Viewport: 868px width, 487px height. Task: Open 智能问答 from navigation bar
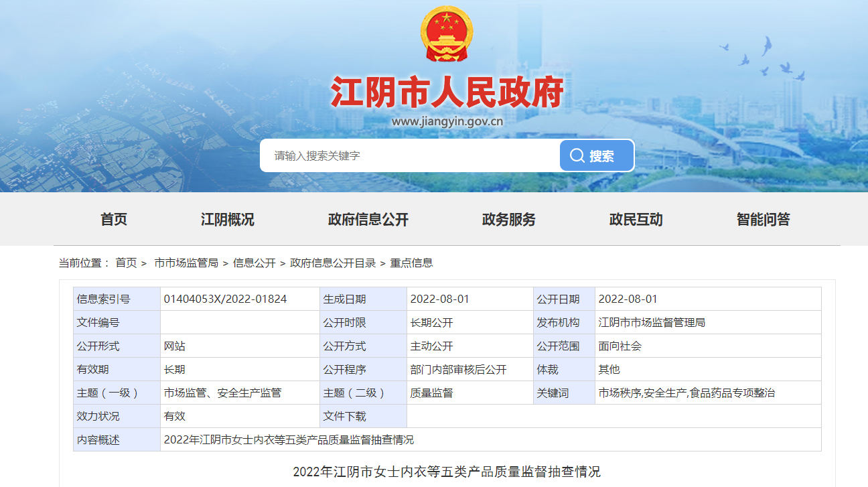tap(763, 219)
